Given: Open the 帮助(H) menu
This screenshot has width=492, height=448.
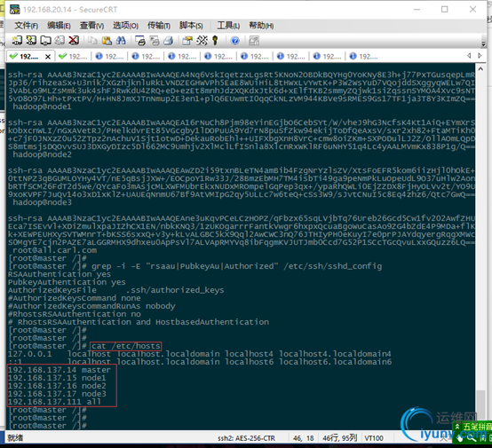Looking at the screenshot, I should (261, 26).
